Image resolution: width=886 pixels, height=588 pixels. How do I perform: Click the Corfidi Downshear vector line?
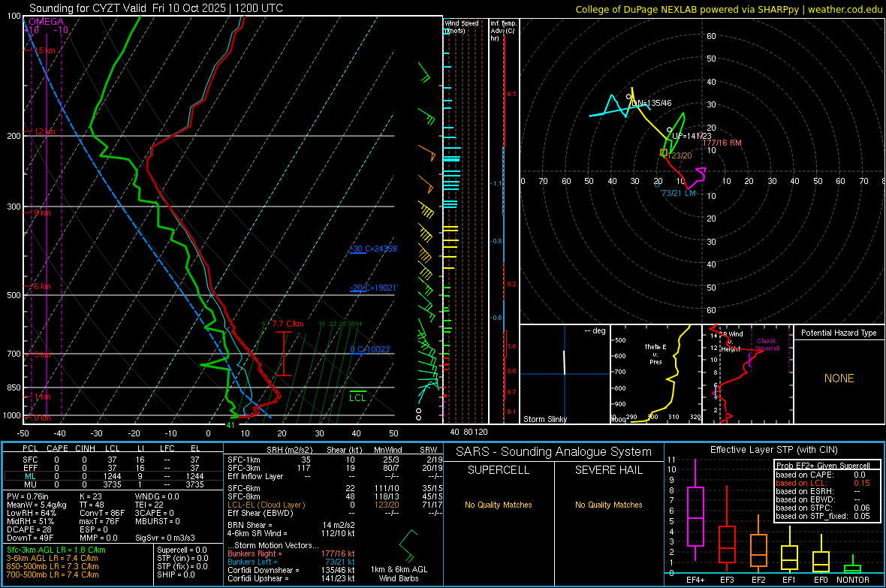291,570
